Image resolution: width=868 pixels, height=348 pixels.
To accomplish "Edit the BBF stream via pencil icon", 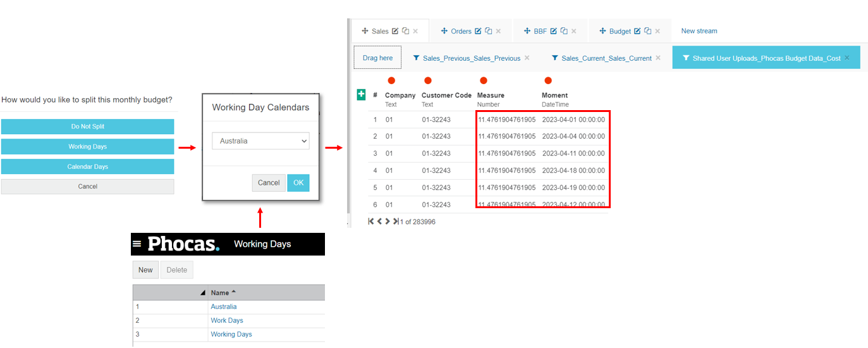I will click(x=554, y=31).
